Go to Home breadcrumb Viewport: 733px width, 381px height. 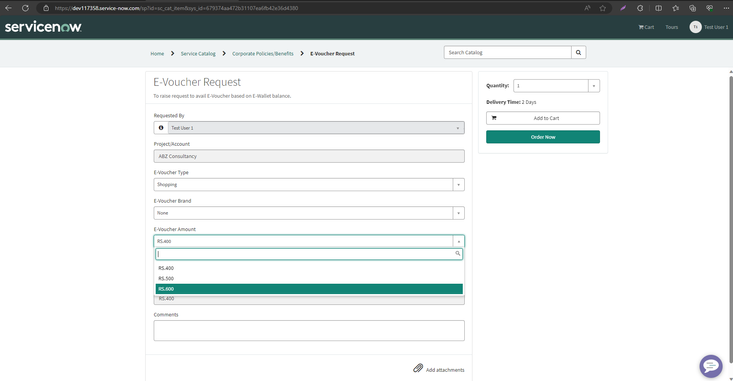tap(157, 54)
